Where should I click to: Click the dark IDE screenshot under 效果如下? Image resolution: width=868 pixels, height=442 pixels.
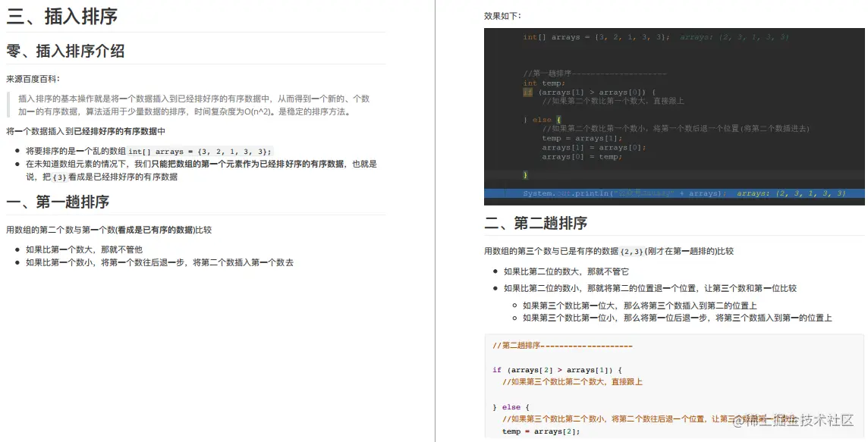pyautogui.click(x=674, y=115)
